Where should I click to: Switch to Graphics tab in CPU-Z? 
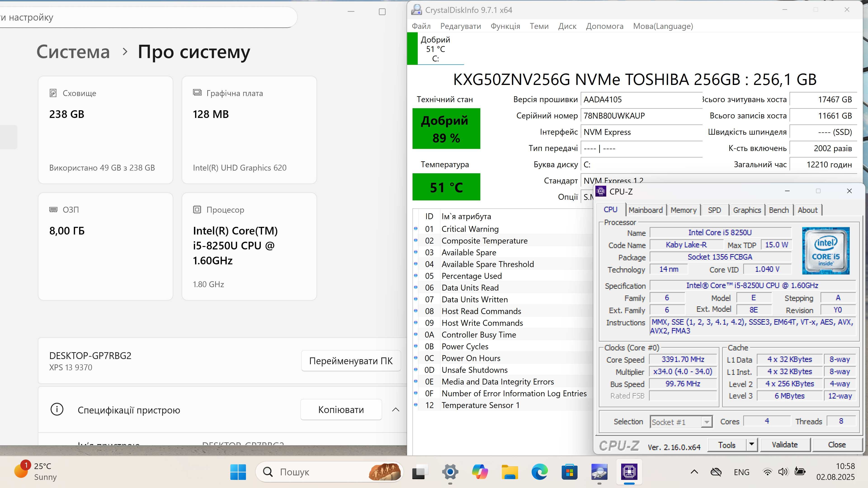747,210
